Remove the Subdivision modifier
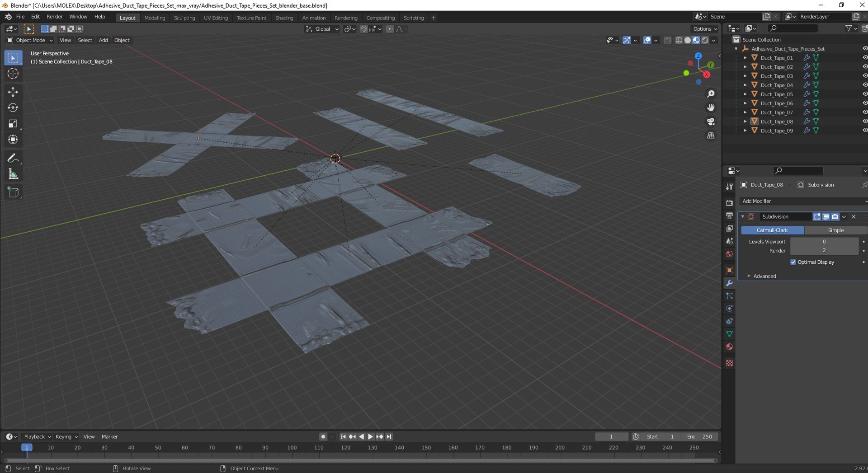 [854, 217]
